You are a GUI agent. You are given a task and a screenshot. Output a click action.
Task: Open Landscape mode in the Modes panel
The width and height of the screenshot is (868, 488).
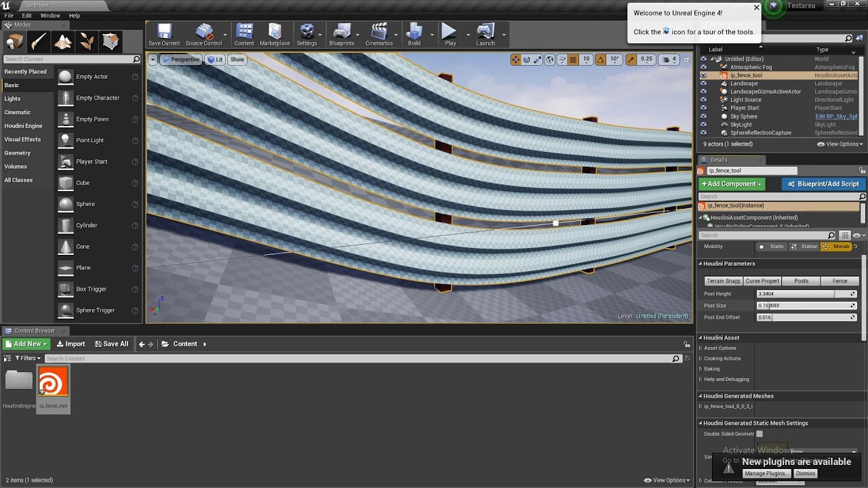pos(63,41)
